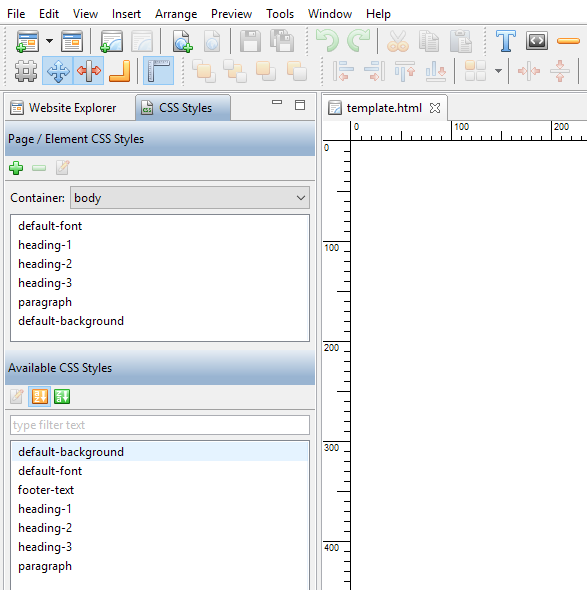Toggle the ruler display button
This screenshot has width=587, height=590.
click(158, 71)
